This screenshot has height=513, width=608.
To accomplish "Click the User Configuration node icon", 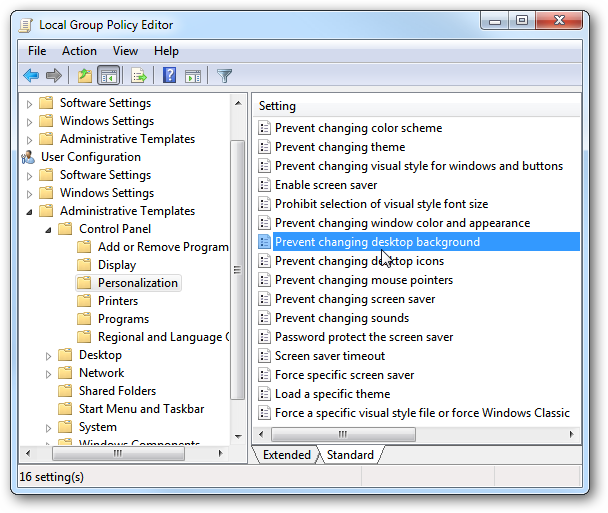I will [x=28, y=157].
